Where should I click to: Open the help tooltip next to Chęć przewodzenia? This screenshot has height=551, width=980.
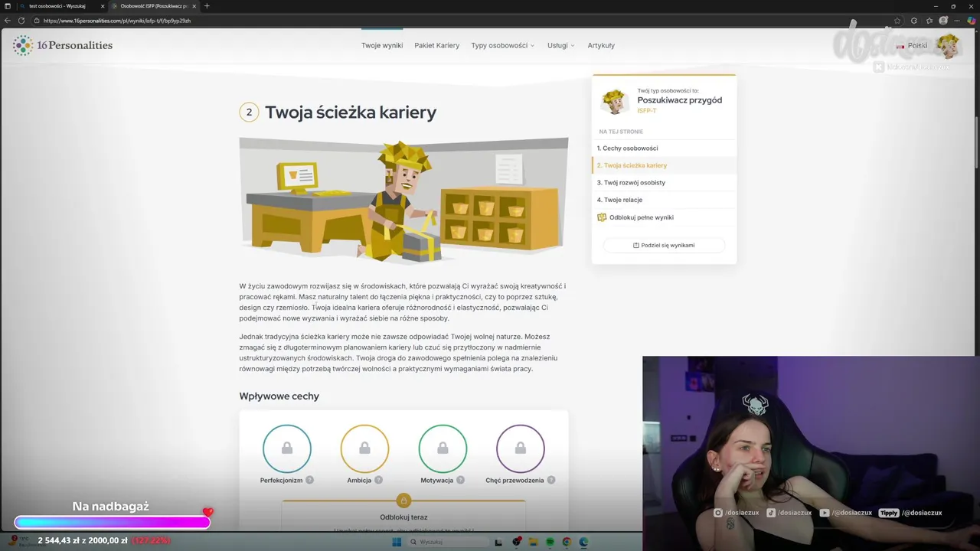pos(551,480)
